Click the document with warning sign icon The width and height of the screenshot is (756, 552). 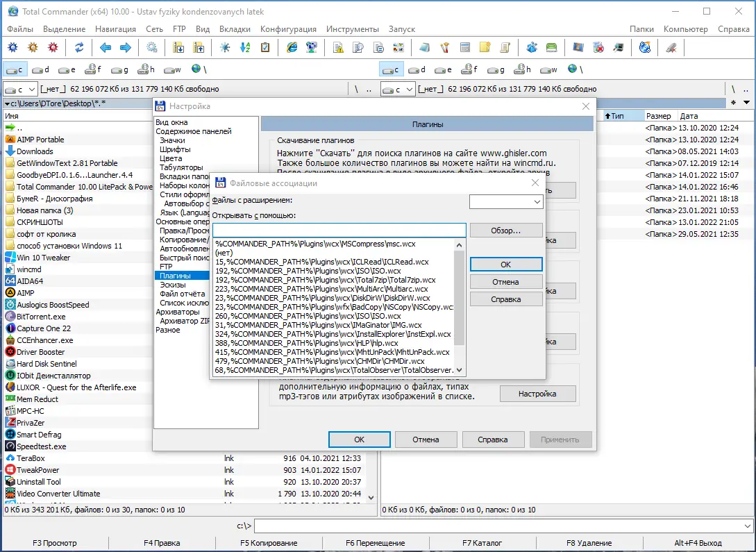338,47
